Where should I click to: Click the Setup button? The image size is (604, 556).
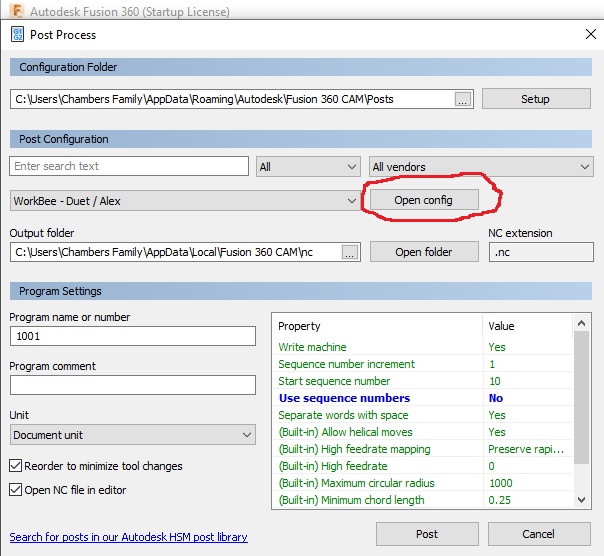click(534, 99)
